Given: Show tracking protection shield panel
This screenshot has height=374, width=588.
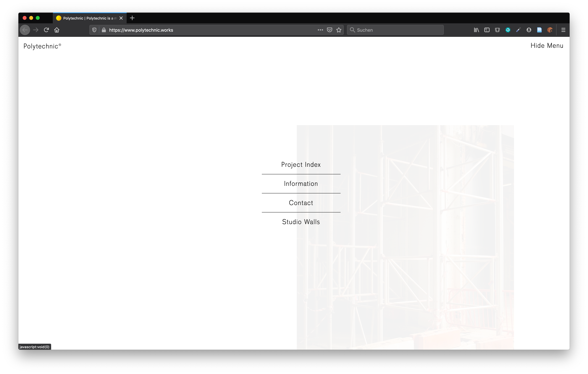Looking at the screenshot, I should coord(94,30).
